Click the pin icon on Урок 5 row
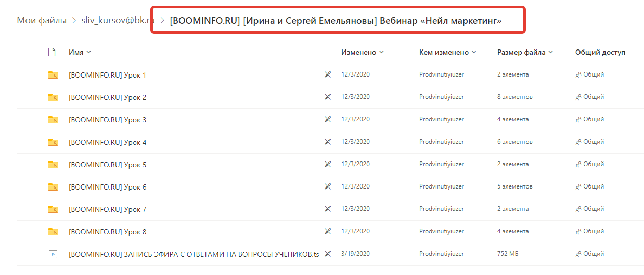The width and height of the screenshot is (644, 275). click(328, 164)
